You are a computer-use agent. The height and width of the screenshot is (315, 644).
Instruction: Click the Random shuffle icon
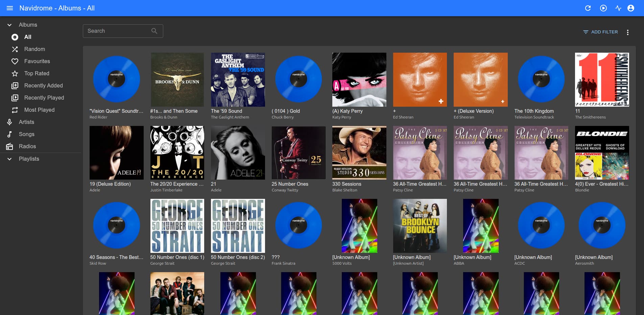click(15, 49)
